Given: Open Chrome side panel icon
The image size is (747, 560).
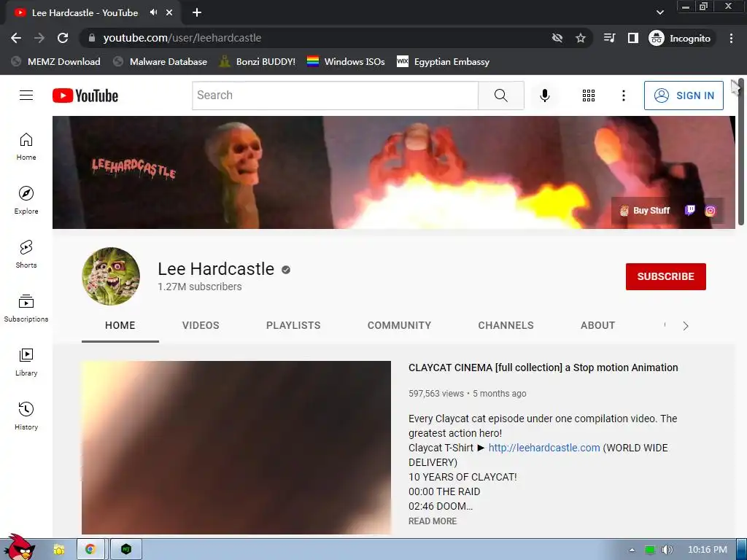Looking at the screenshot, I should click(632, 38).
